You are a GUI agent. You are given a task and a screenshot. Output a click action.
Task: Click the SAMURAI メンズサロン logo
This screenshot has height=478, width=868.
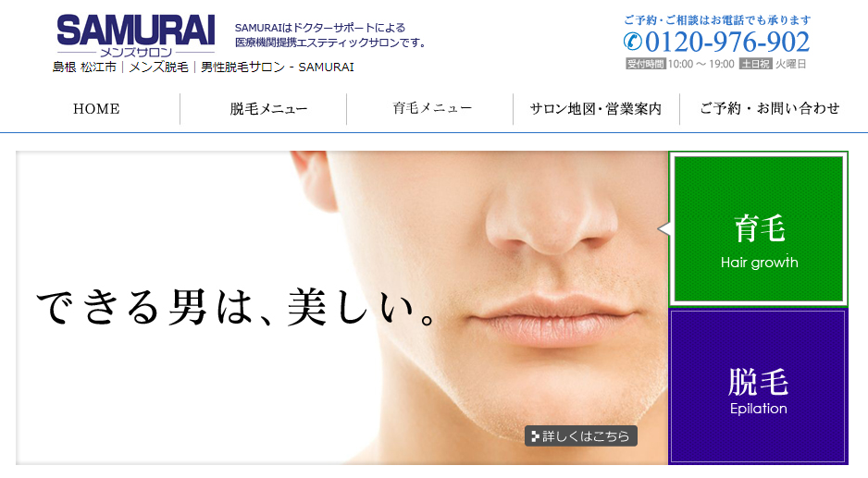[136, 36]
